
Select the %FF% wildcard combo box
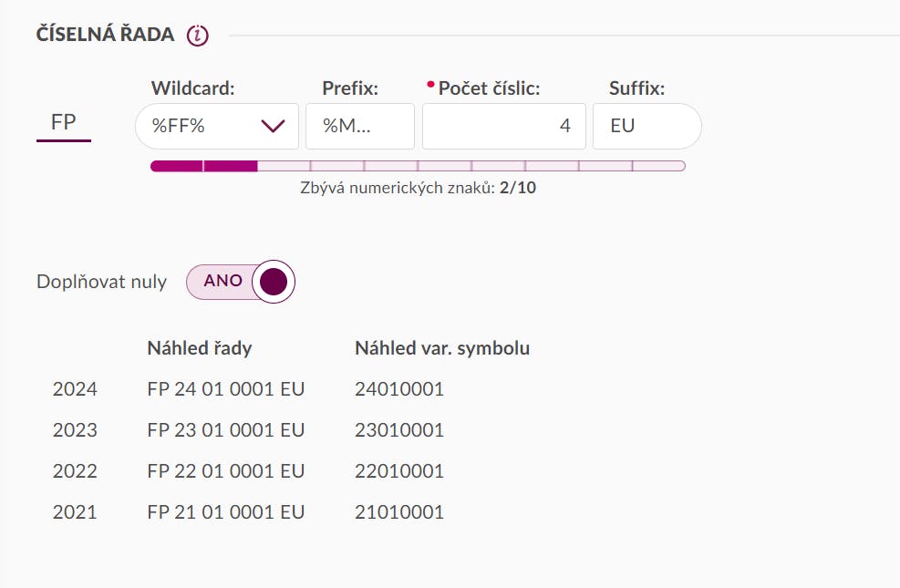pos(217,126)
